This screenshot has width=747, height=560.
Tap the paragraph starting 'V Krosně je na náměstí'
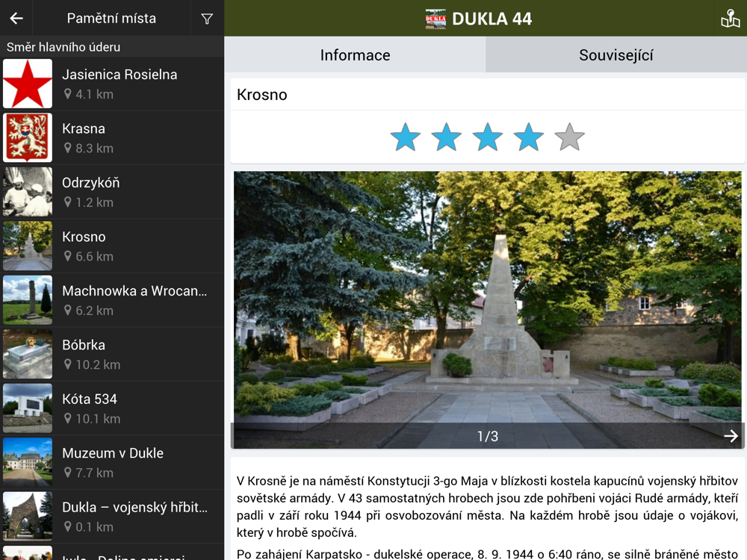[x=487, y=507]
